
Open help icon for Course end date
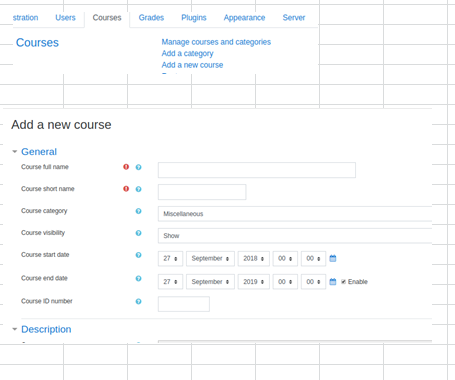138,278
